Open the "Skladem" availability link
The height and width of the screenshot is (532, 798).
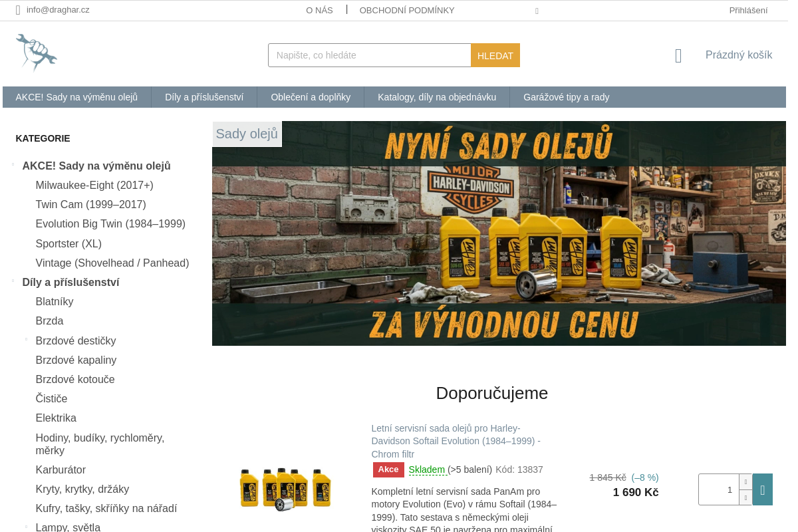pos(427,469)
